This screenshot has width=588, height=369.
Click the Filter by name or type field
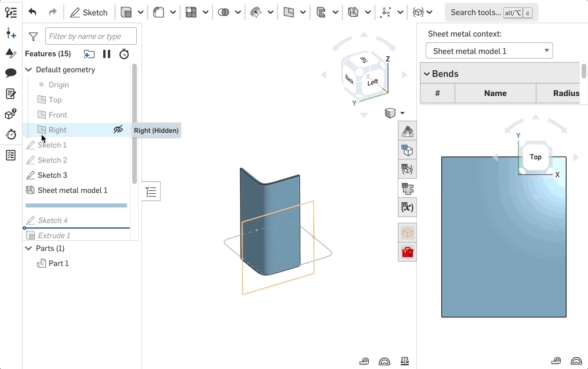coord(91,36)
